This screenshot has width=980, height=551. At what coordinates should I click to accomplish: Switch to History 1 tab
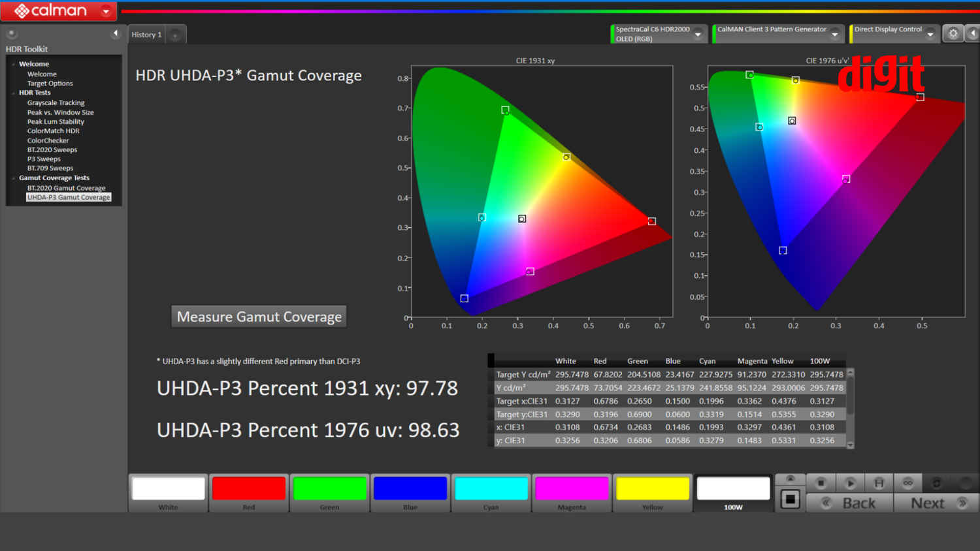click(x=146, y=35)
